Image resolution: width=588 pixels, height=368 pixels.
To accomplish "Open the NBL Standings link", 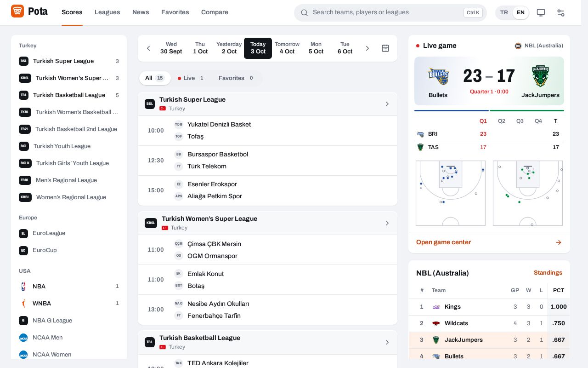I will [x=548, y=273].
